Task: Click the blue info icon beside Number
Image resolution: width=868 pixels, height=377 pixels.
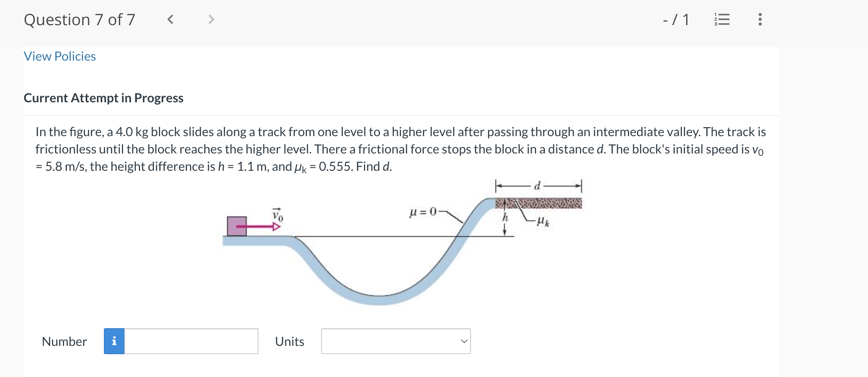Action: click(114, 341)
